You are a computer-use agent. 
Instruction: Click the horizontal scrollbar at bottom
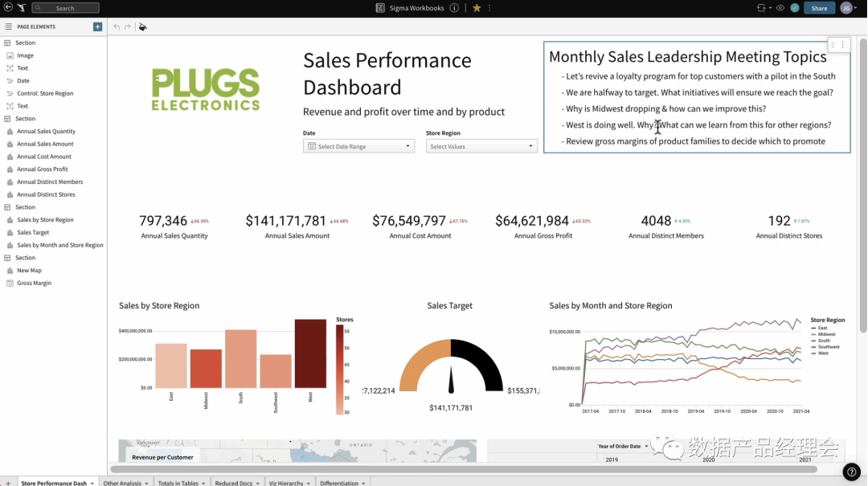[464, 469]
